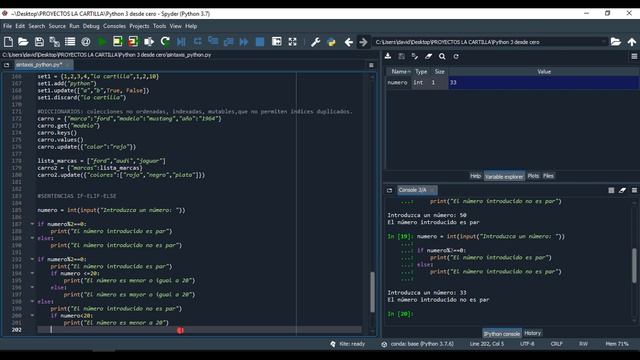This screenshot has width=640, height=360.
Task: Open Preferences with the wrench icon
Action: pos(315,42)
